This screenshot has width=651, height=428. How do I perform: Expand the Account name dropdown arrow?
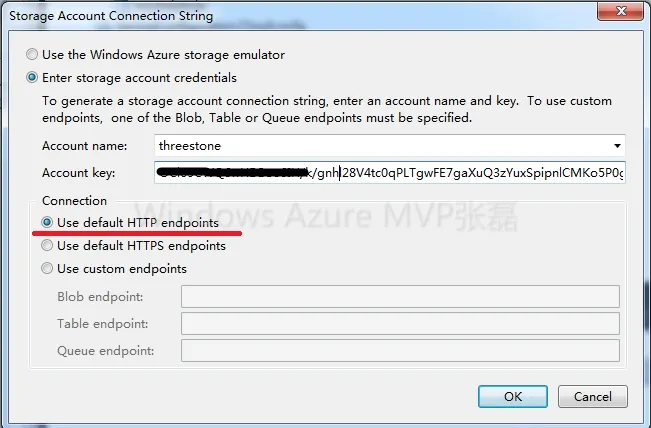tap(617, 146)
